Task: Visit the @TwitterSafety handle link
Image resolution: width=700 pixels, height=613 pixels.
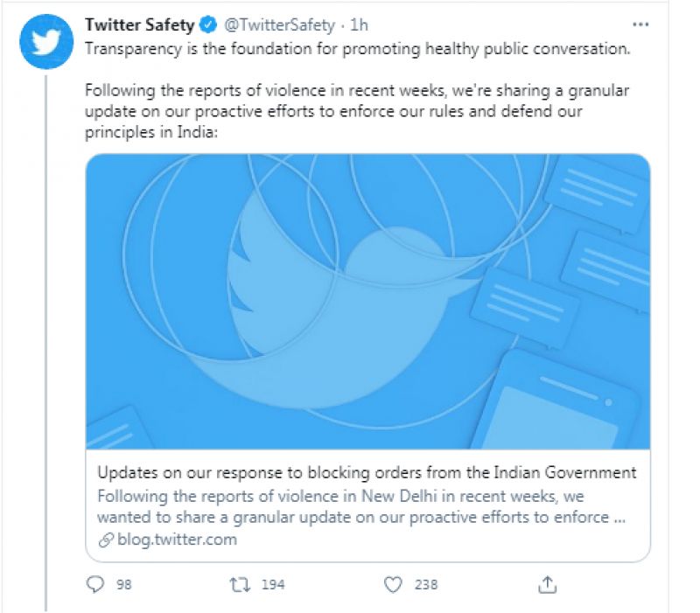Action: pos(279,25)
